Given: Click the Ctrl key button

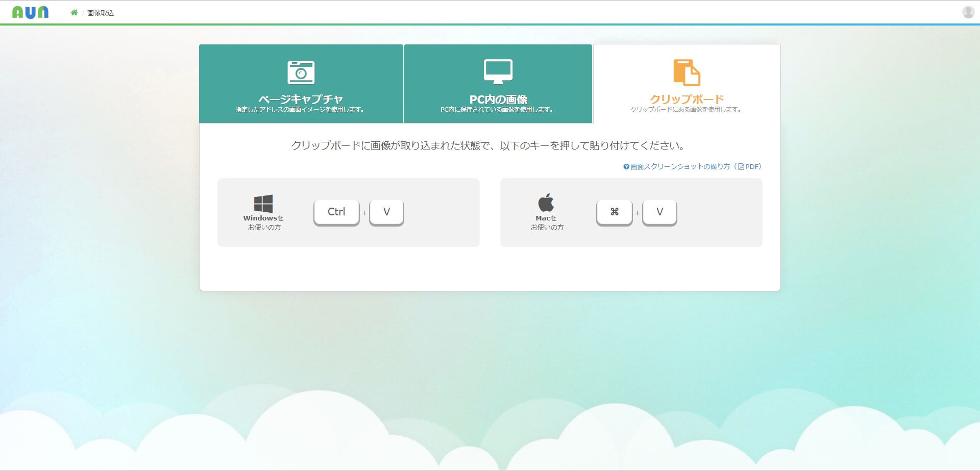Looking at the screenshot, I should pyautogui.click(x=336, y=212).
